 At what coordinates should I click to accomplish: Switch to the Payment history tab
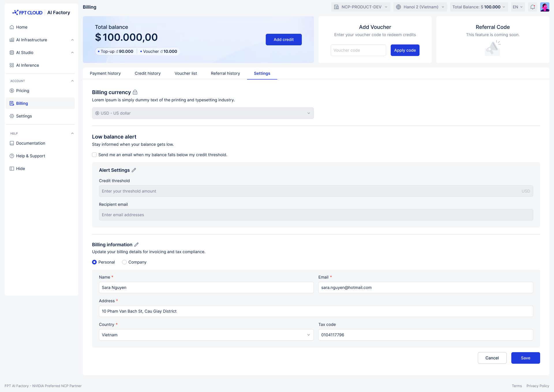105,73
